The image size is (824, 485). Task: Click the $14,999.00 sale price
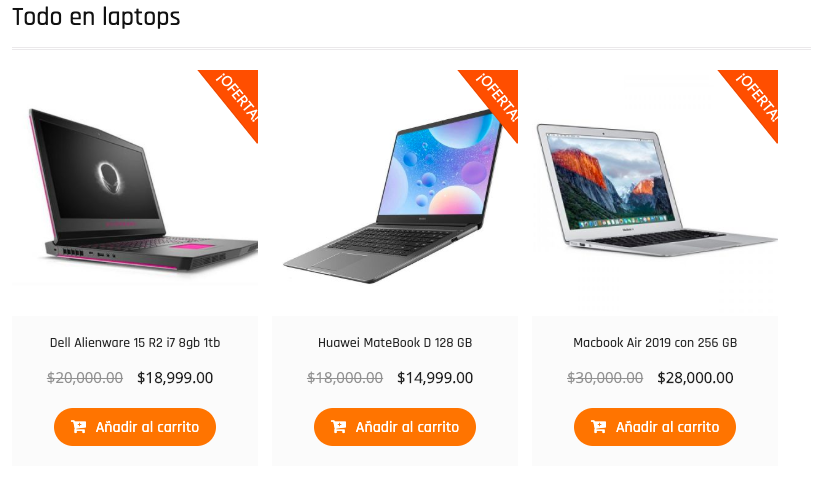click(x=435, y=378)
